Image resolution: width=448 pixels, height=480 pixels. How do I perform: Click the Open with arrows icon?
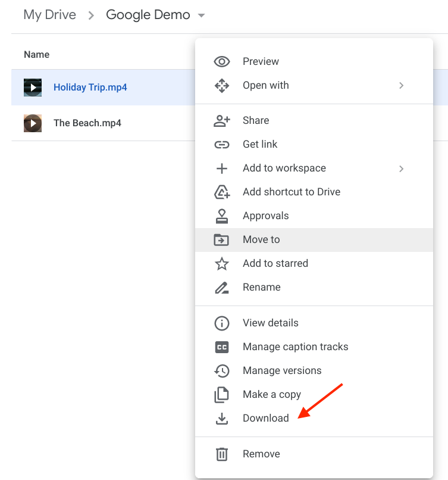point(222,86)
